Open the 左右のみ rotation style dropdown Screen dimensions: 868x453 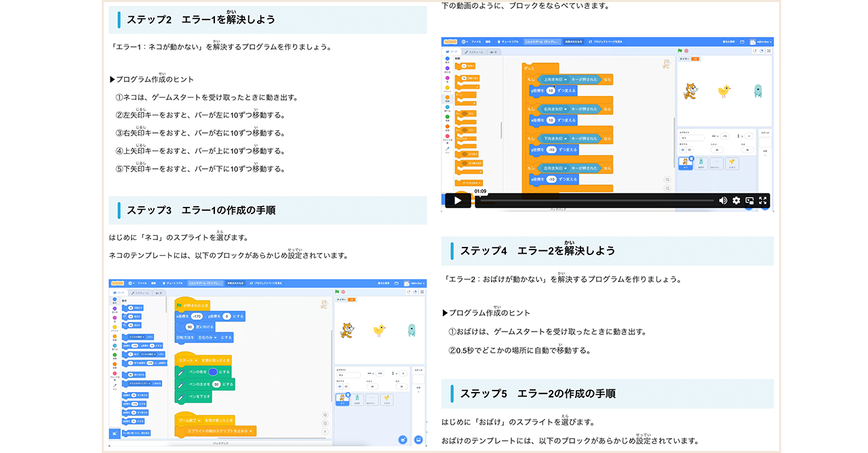(215, 337)
